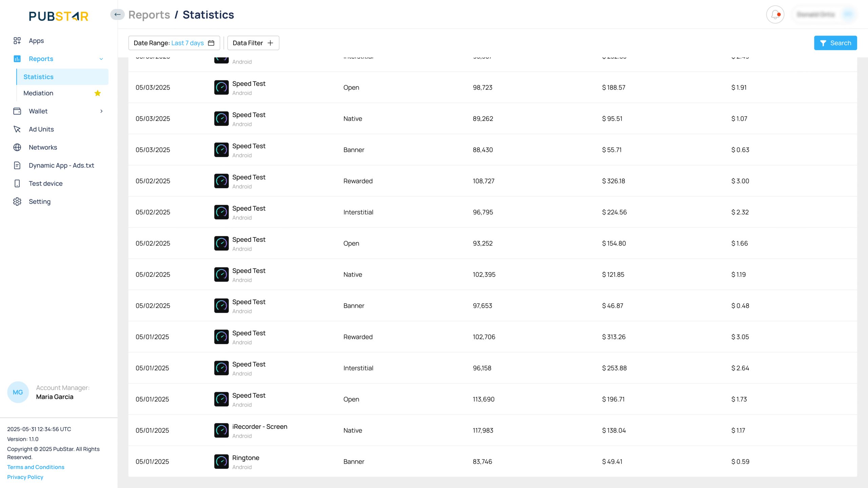This screenshot has height=488, width=868.
Task: Click the Ad Units cursor icon
Action: (x=17, y=129)
